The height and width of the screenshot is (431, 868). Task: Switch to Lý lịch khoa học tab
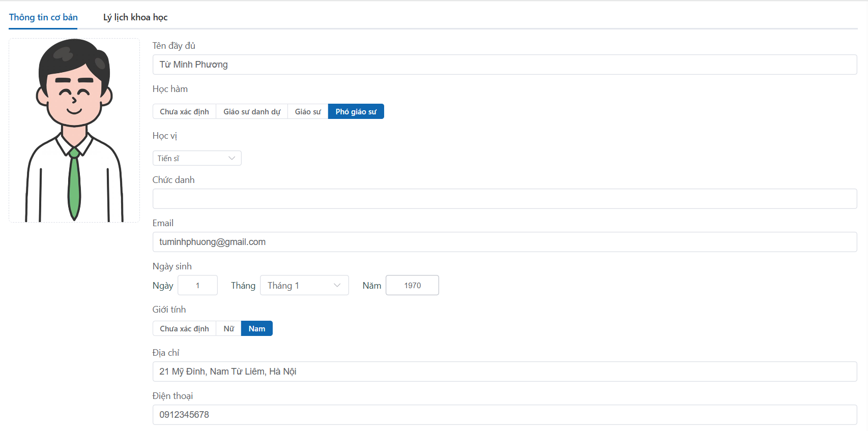(135, 17)
